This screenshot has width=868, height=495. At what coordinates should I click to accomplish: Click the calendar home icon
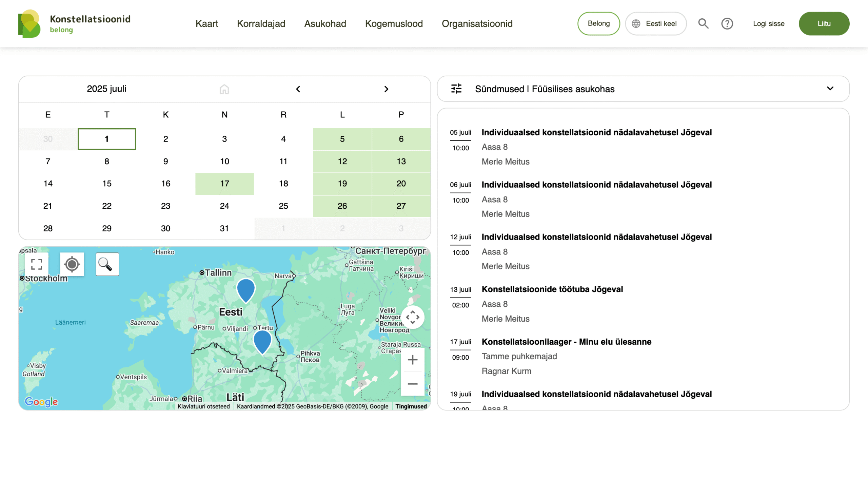coord(224,89)
